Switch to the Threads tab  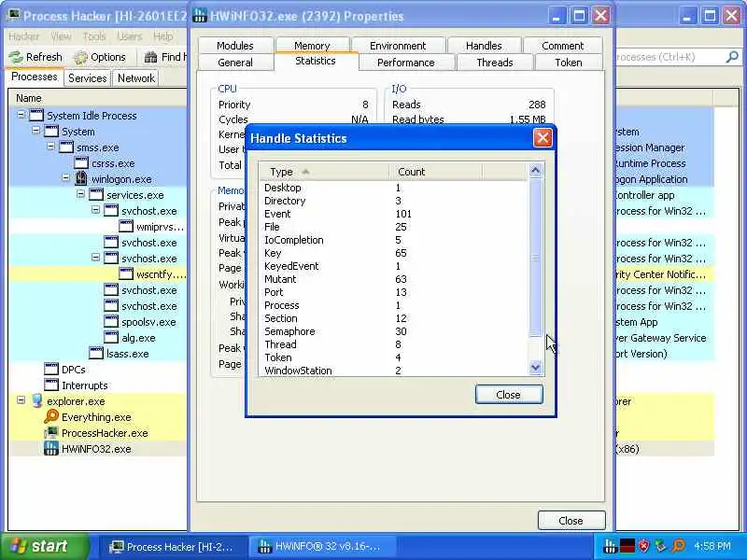[x=495, y=63]
